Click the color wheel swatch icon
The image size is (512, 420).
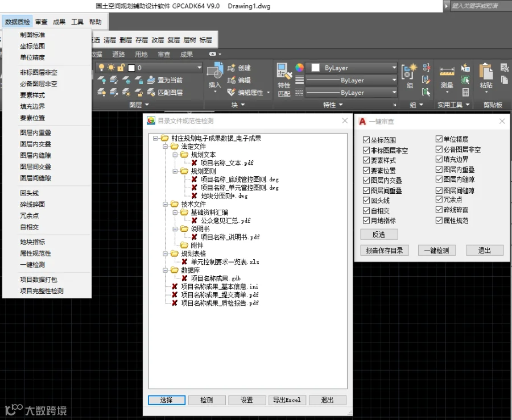pos(299,68)
